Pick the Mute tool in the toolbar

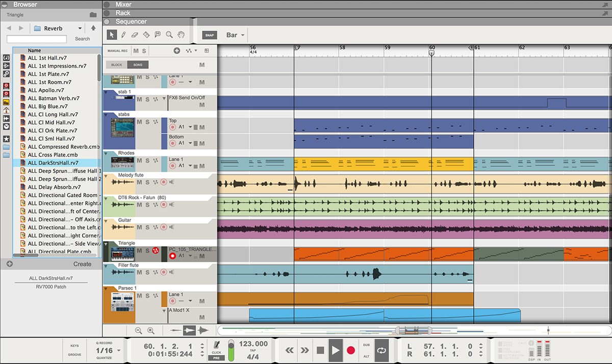click(157, 35)
